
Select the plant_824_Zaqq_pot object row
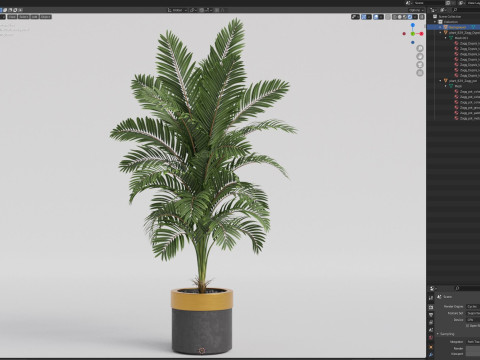pyautogui.click(x=454, y=81)
